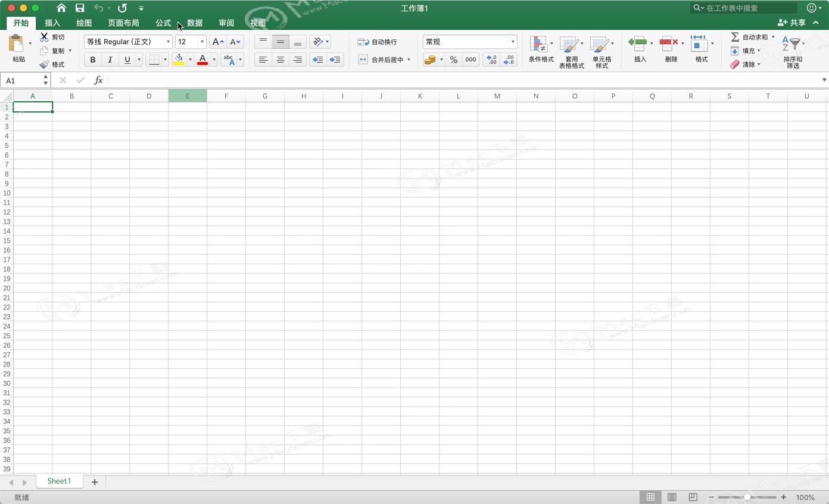Toggle top vertical alignment
Viewport: 829px width, 504px height.
point(263,42)
